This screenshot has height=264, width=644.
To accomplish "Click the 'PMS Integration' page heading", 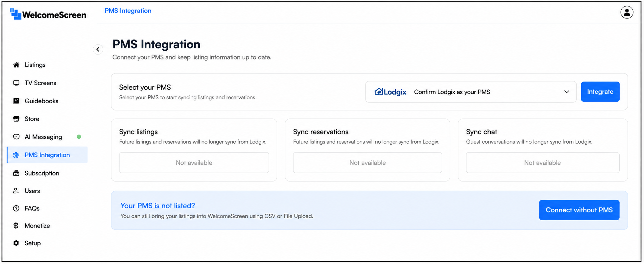I will pyautogui.click(x=156, y=44).
